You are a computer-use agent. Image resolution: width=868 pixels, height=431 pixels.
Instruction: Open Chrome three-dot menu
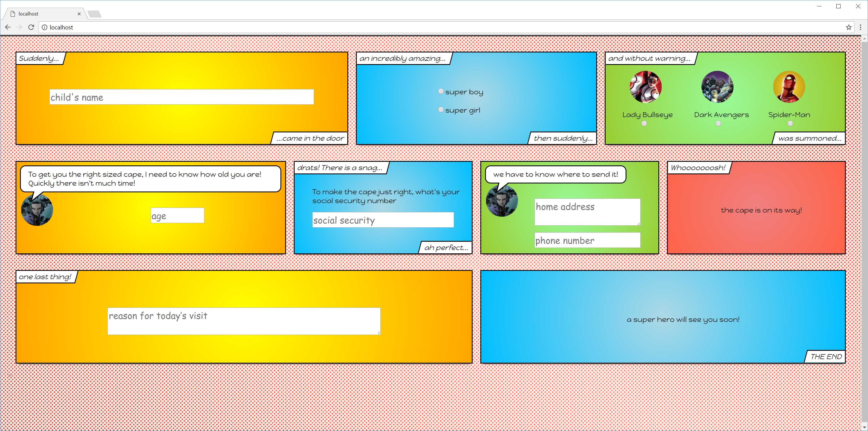pos(860,27)
